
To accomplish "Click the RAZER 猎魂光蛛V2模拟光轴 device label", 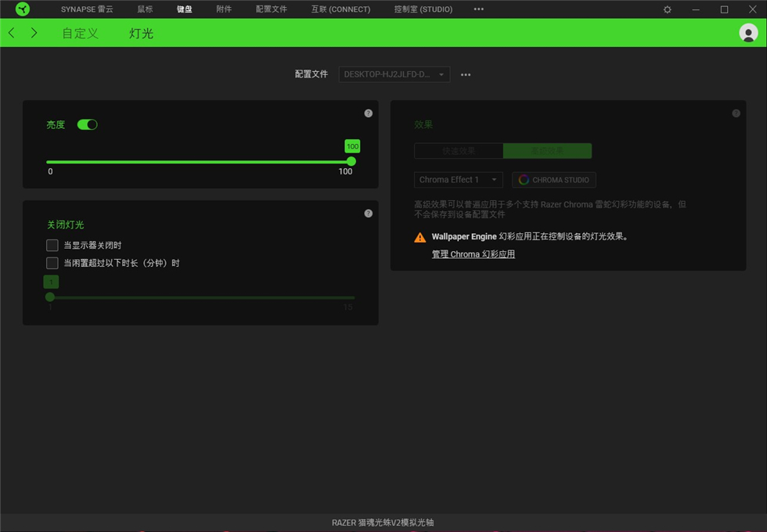I will (383, 523).
